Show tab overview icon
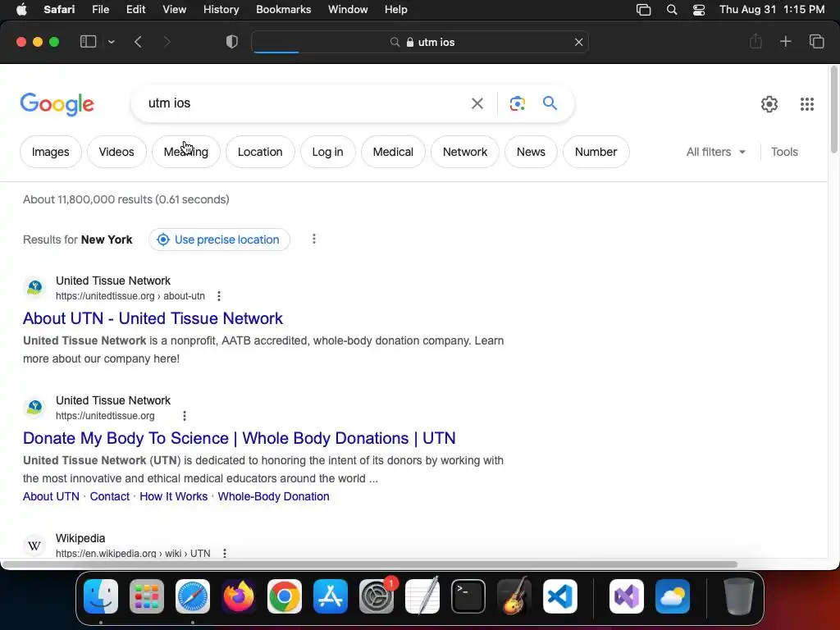Screen dimensions: 840x630 click(816, 41)
